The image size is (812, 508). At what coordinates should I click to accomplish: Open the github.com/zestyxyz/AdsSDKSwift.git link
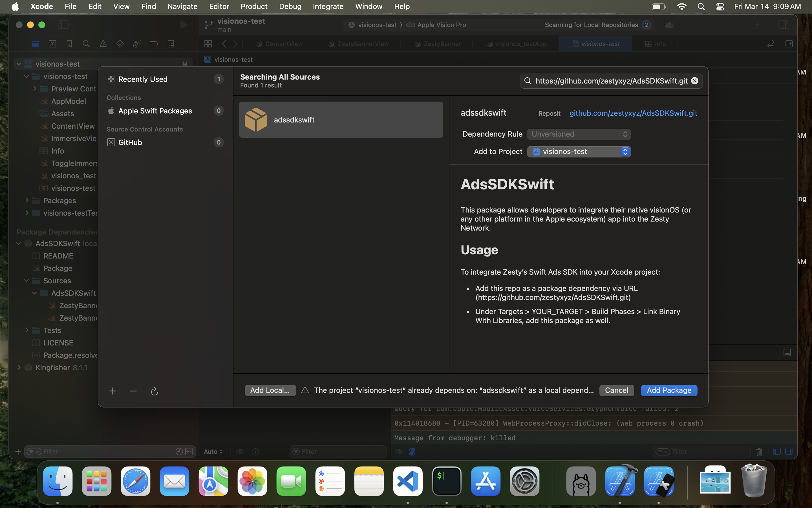633,113
